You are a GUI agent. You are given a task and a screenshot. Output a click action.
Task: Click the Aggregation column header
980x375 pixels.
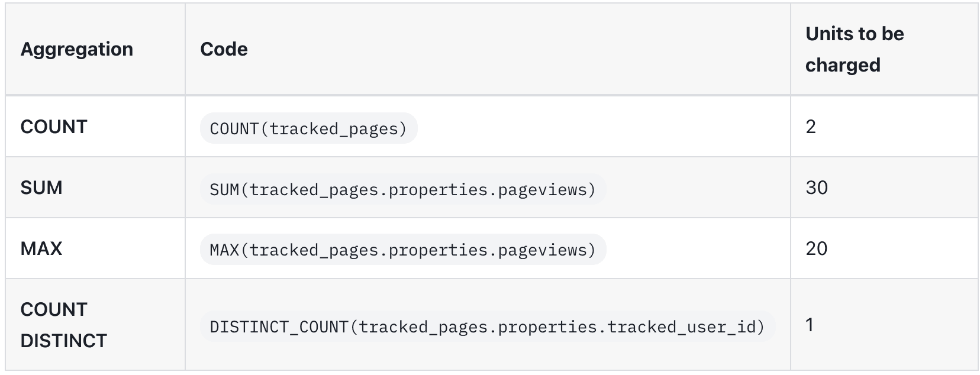pos(77,49)
